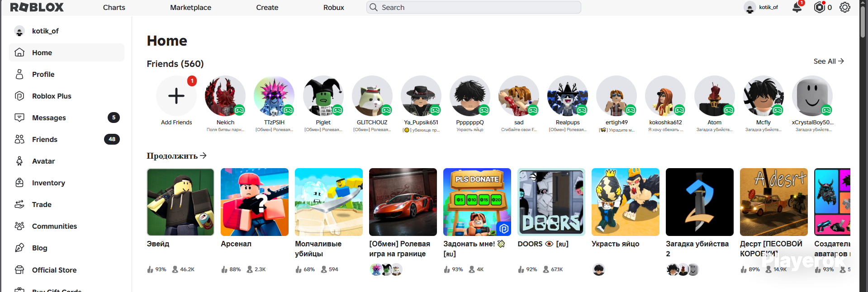Click the kotik_of avatar in top bar

click(x=749, y=7)
